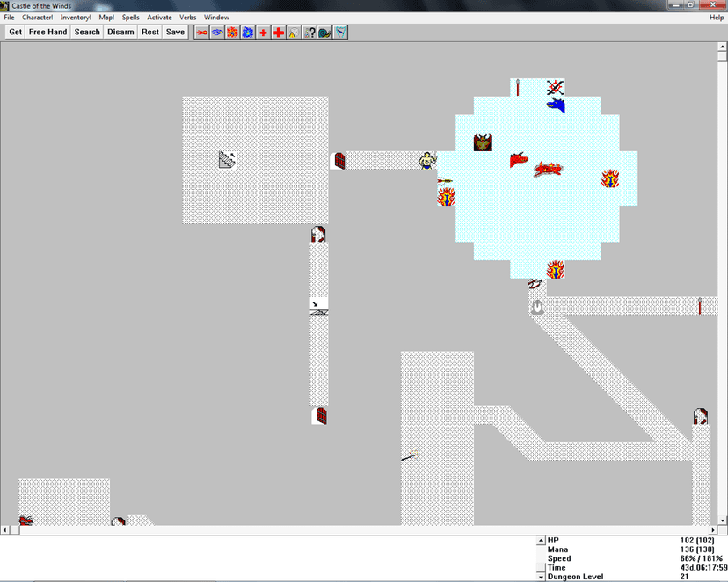Open the Map! menu
Viewport: 728px width, 582px height.
106,18
